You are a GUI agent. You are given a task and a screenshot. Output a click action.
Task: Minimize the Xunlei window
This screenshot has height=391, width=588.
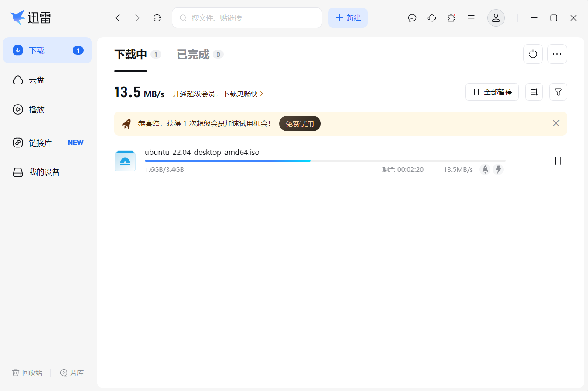coord(534,18)
